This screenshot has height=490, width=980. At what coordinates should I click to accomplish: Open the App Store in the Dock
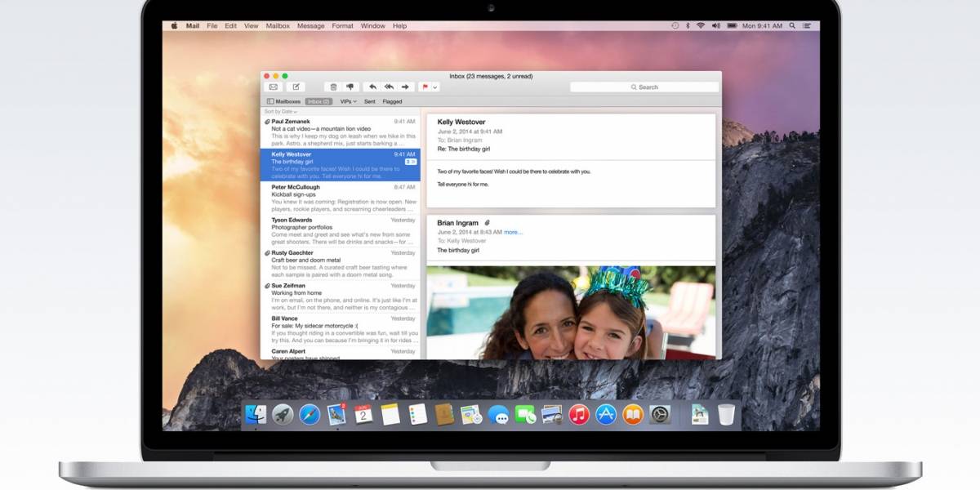tap(606, 414)
